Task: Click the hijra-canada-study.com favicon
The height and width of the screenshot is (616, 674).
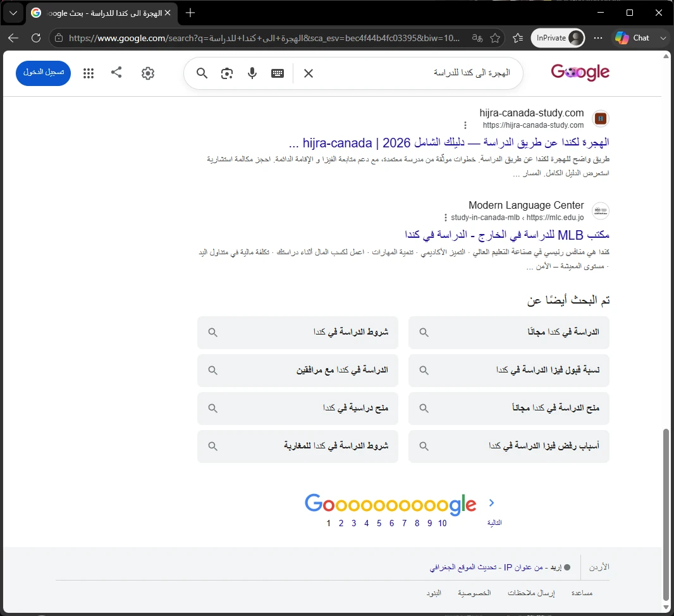Action: point(601,119)
